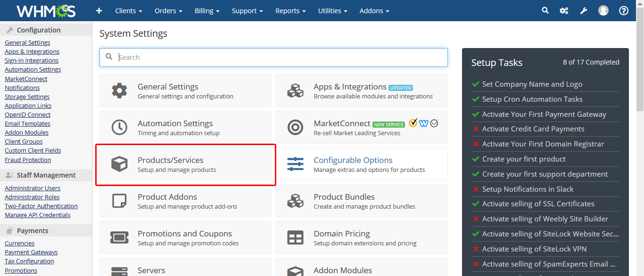Expand the Billing dropdown menu
Image resolution: width=644 pixels, height=276 pixels.
207,10
